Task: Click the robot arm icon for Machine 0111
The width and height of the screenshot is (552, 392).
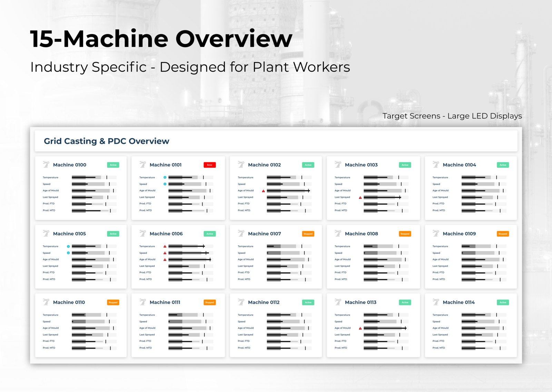Action: coord(142,302)
